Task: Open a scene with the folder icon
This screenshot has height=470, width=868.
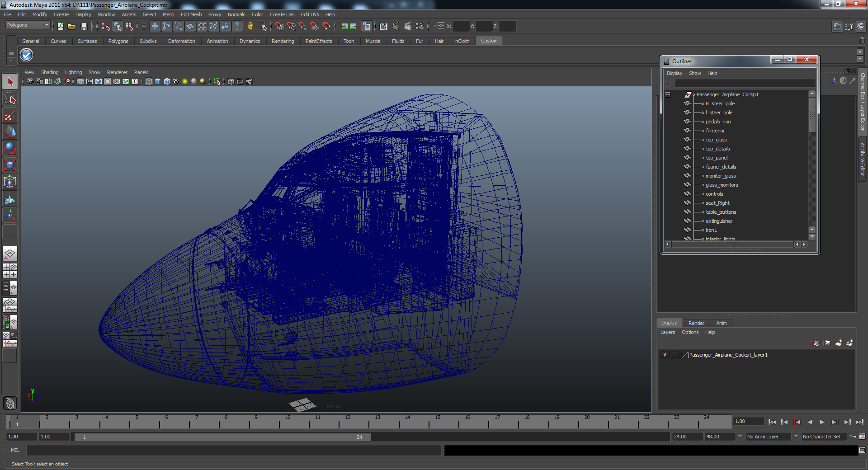Action: pyautogui.click(x=71, y=26)
